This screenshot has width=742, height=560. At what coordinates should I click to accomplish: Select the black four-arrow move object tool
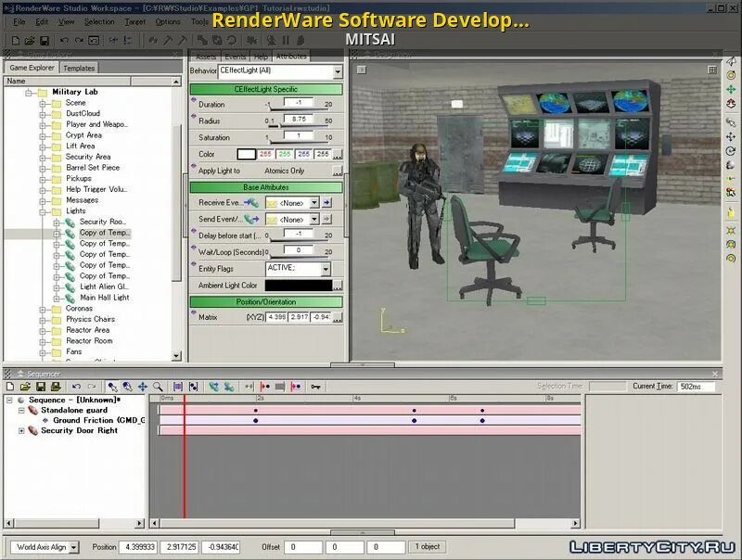[731, 136]
